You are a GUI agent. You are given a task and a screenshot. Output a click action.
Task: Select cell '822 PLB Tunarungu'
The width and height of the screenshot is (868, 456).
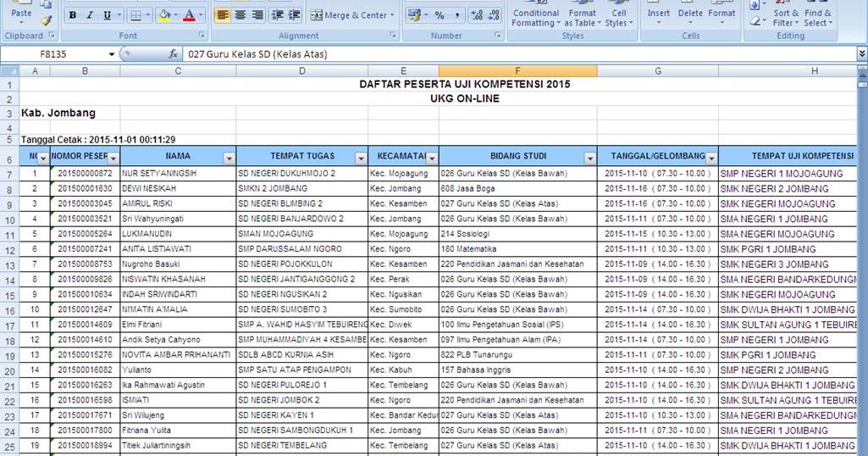coord(517,354)
